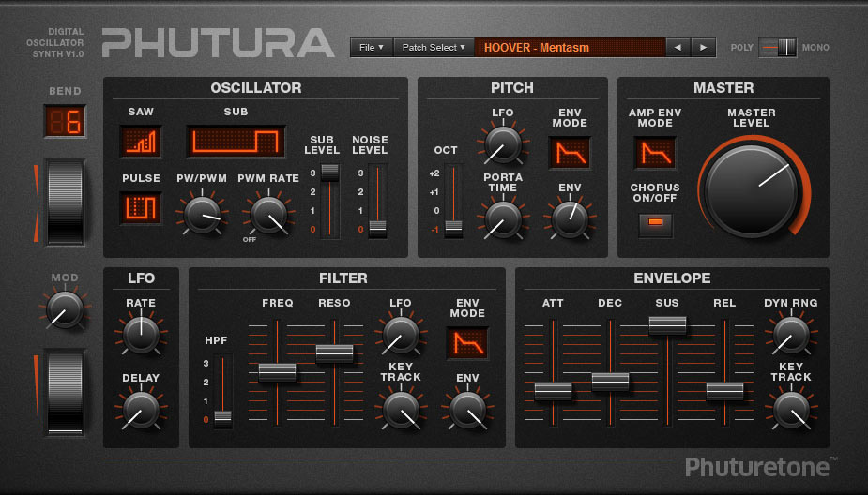The width and height of the screenshot is (868, 495).
Task: Change the Pitch ENV MODE shape
Action: point(569,153)
